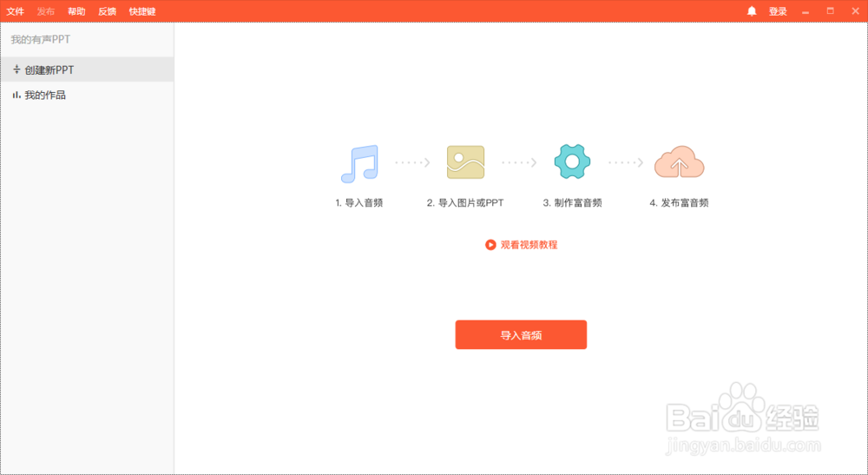Click the 我的有声PPT sidebar heading

point(41,39)
